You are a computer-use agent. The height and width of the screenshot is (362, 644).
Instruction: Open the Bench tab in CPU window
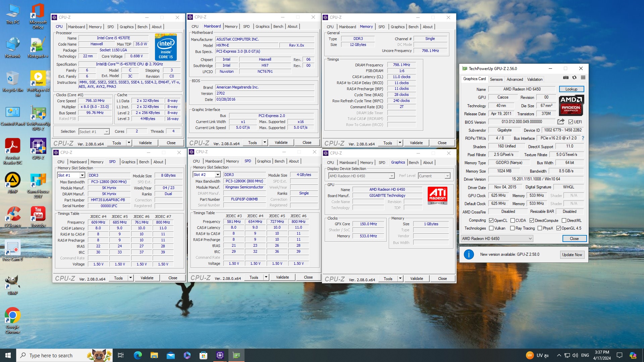[142, 27]
